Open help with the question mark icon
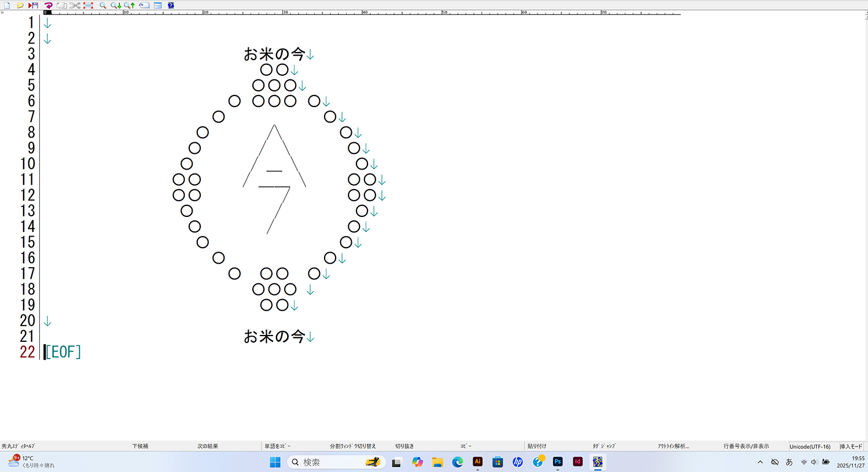Screen dimensions: 868x472 [171, 5]
